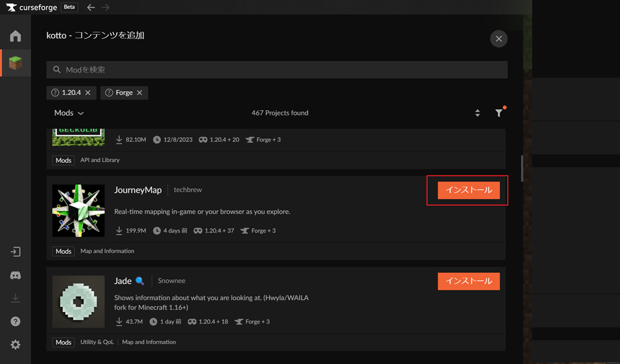
Task: Install the JourneyMap mod
Action: [x=468, y=190]
